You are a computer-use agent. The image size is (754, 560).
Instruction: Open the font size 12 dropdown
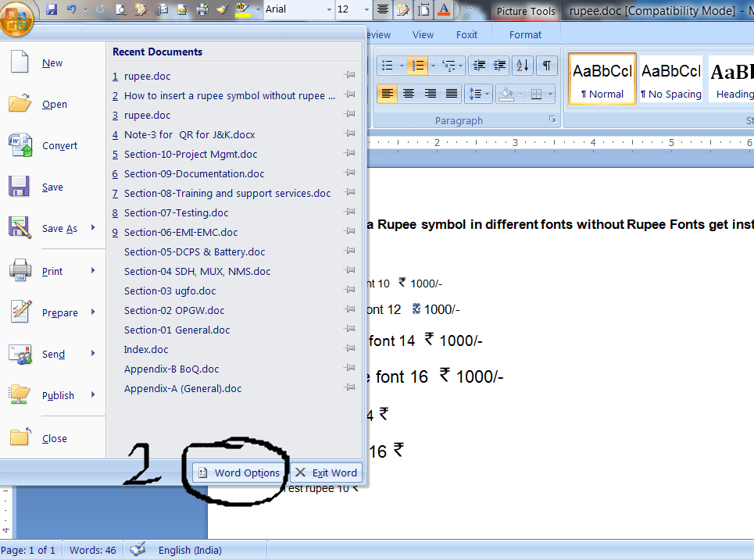point(367,9)
